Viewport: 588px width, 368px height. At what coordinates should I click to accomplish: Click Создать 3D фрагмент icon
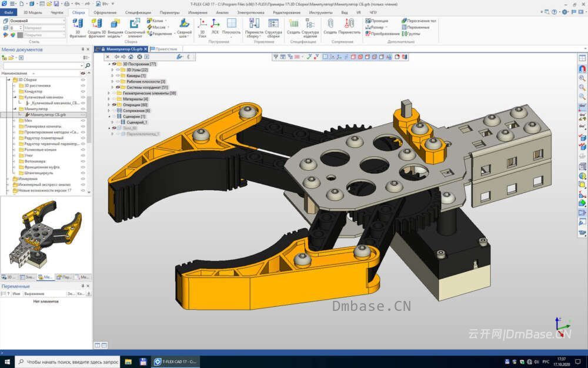96,24
